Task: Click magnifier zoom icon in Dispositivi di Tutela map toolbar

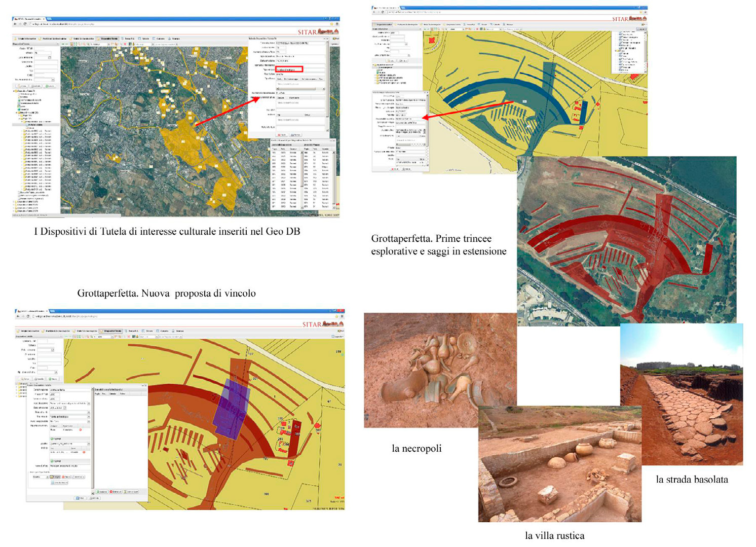Action: [84, 44]
